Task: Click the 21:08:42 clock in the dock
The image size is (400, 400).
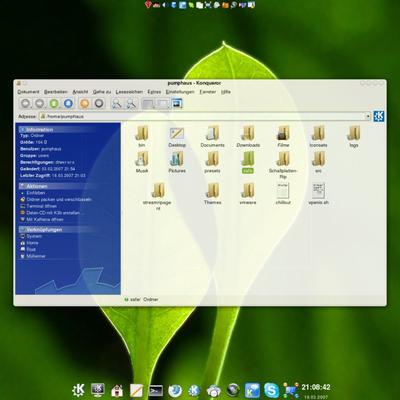Action: 316,387
